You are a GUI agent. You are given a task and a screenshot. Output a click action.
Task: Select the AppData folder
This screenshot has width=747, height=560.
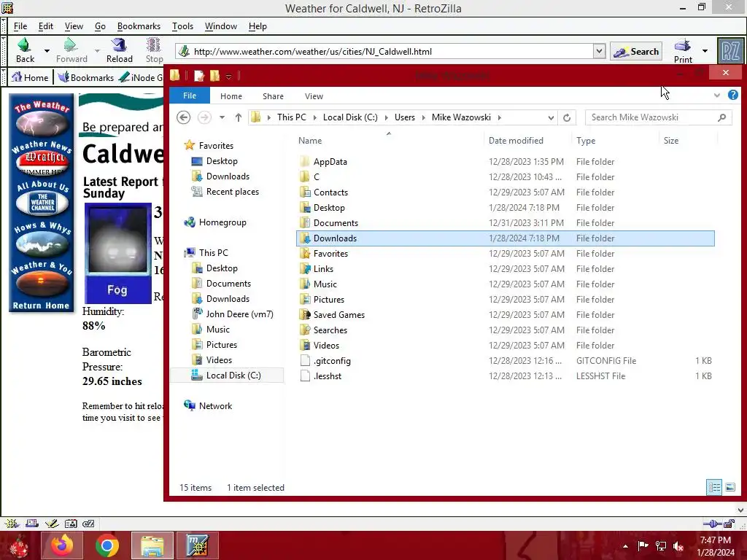[505, 161]
